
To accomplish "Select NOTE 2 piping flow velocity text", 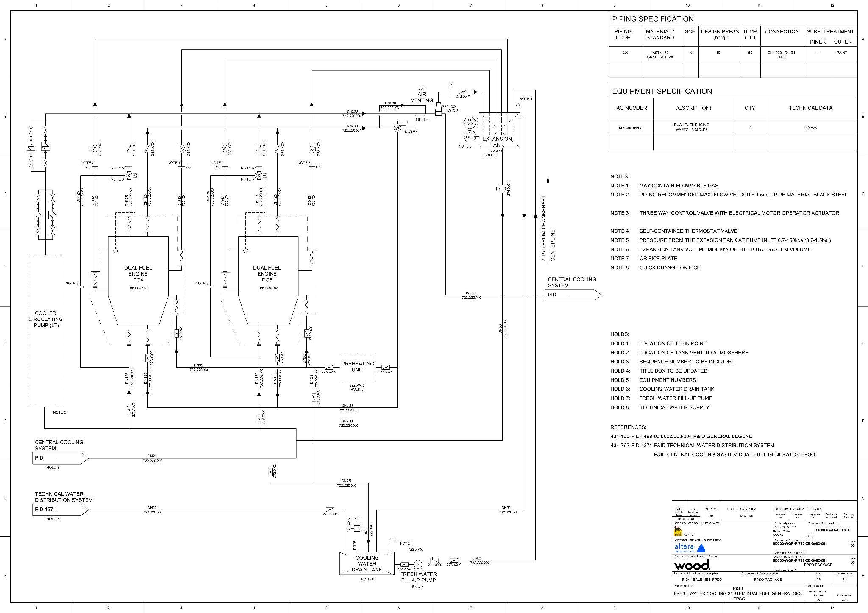I will click(x=743, y=195).
